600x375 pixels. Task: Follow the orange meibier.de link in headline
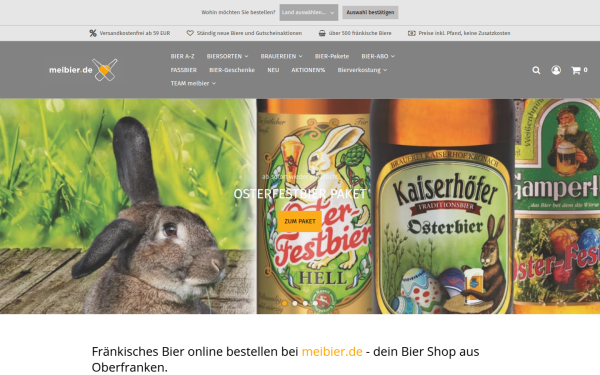pos(332,351)
